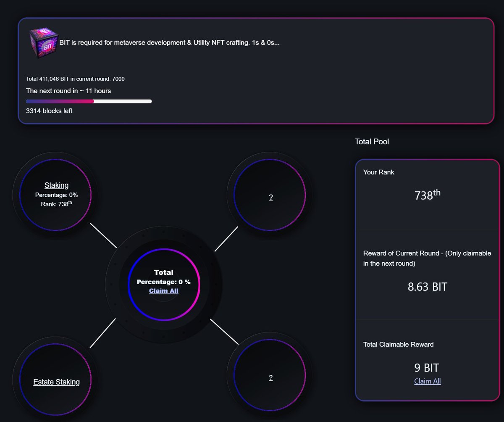Open the Staking underlined label
This screenshot has height=422, width=504.
click(x=56, y=185)
